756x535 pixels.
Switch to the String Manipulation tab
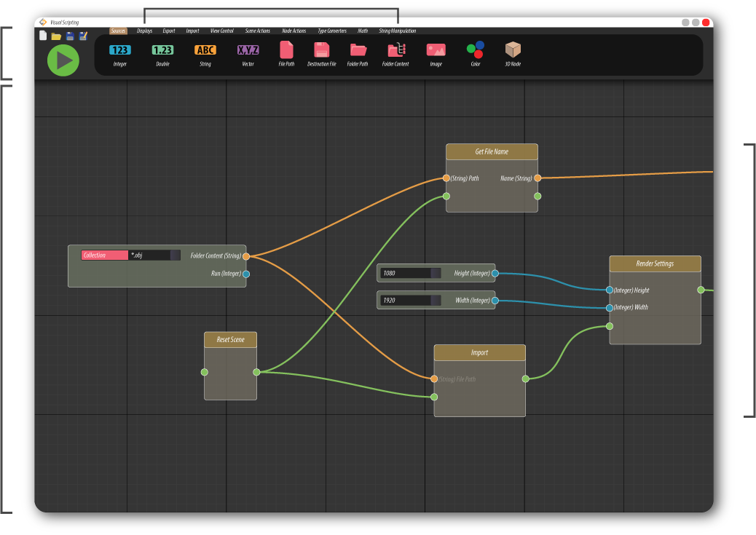397,31
